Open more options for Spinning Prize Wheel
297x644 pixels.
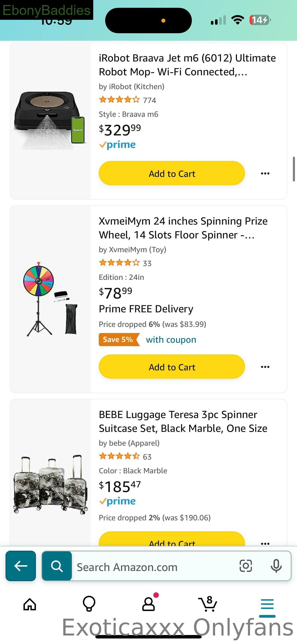[x=265, y=367]
